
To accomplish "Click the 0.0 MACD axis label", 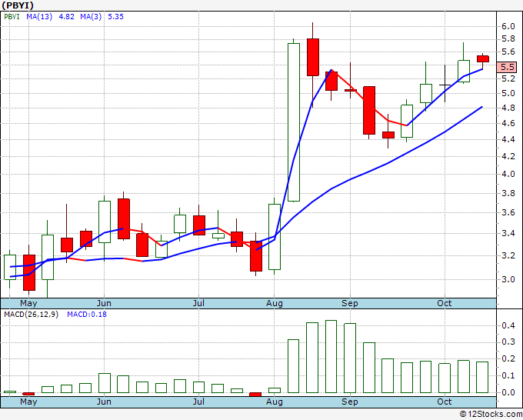I will [x=508, y=392].
